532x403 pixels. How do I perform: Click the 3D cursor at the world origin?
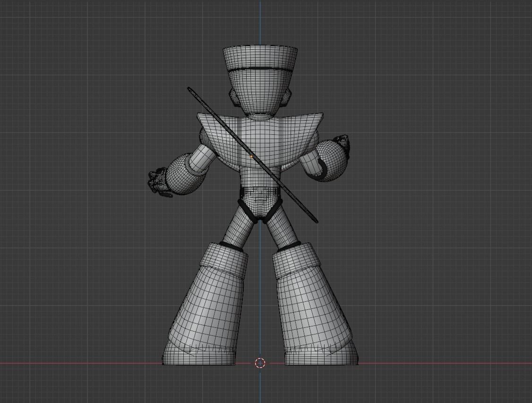point(260,363)
